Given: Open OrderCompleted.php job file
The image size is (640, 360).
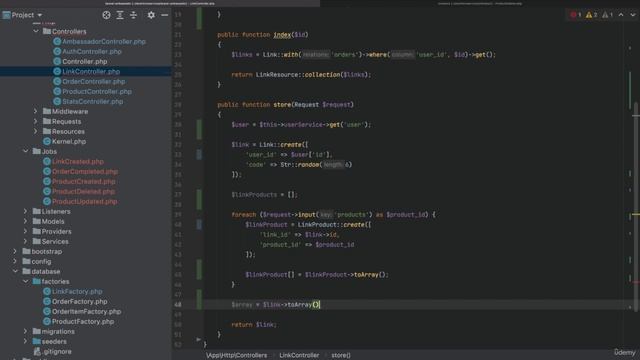Looking at the screenshot, I should [x=85, y=171].
